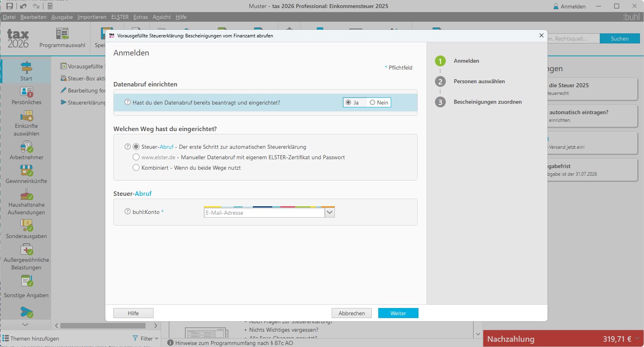The image size is (644, 347).
Task: Select the Kombiniert radio option
Action: (x=136, y=168)
